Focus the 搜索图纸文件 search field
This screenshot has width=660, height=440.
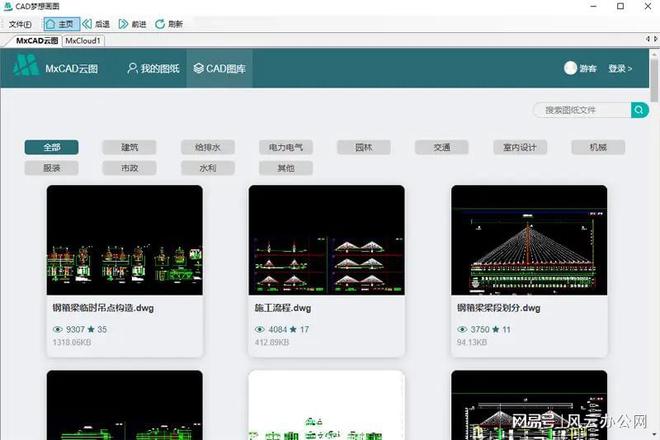[582, 110]
